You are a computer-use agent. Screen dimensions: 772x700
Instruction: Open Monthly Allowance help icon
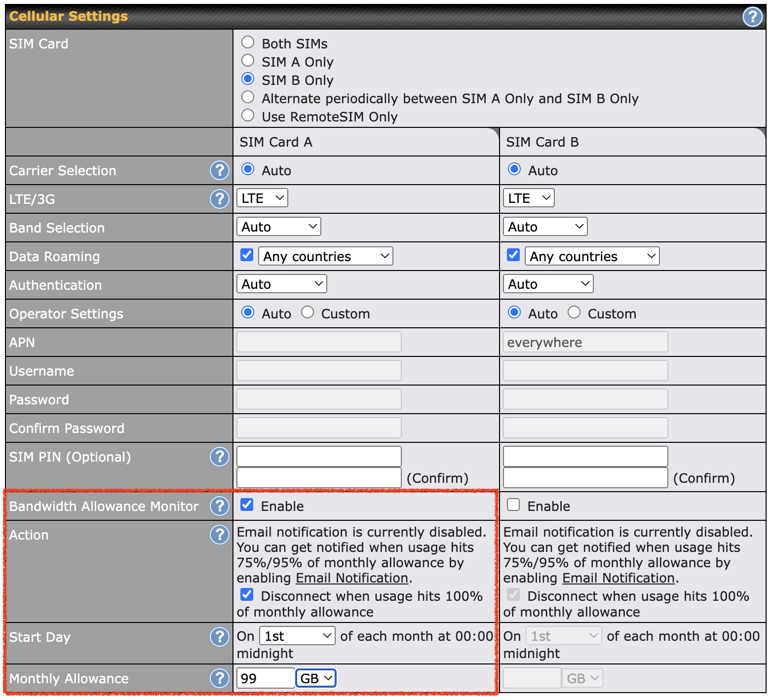tap(220, 678)
